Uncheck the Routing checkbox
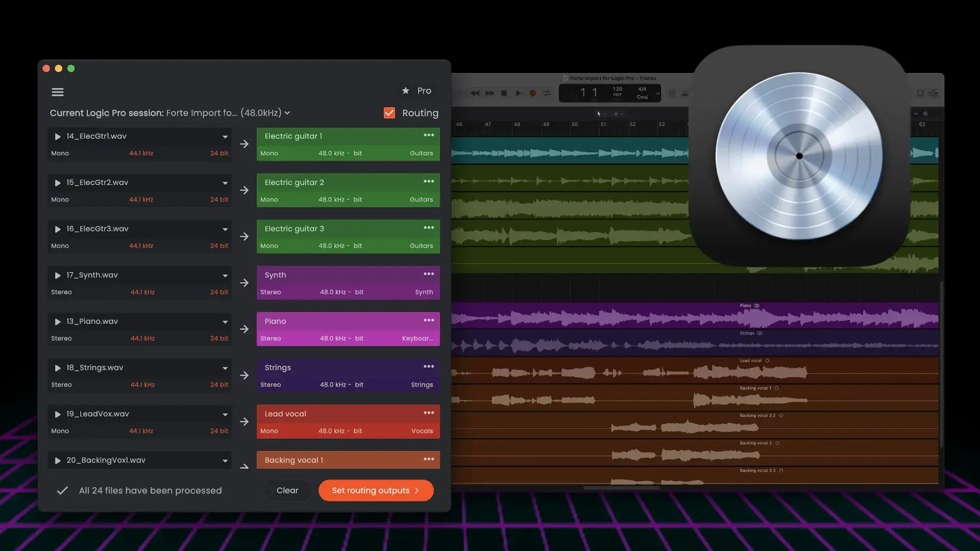Screen dimensions: 980x551 [389, 113]
